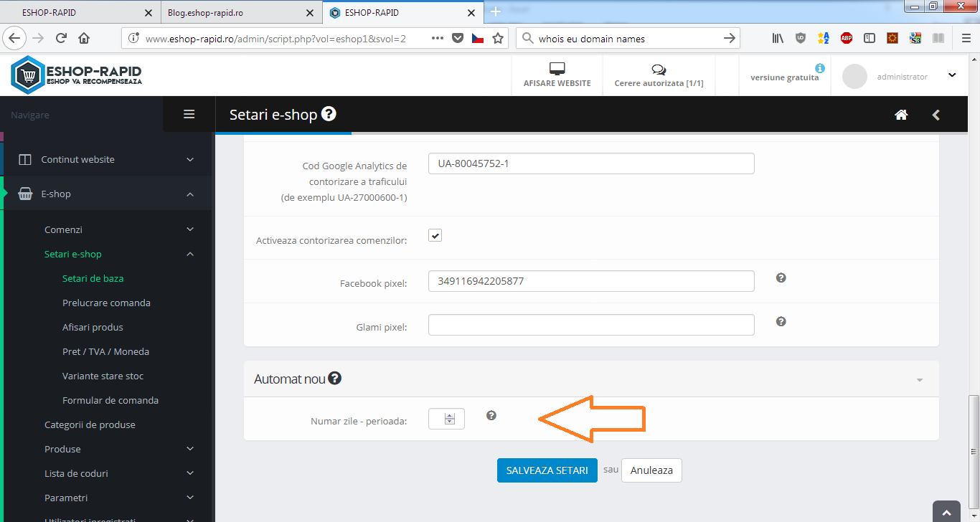The height and width of the screenshot is (522, 980).
Task: Go back with the browser back arrow
Action: click(14, 38)
